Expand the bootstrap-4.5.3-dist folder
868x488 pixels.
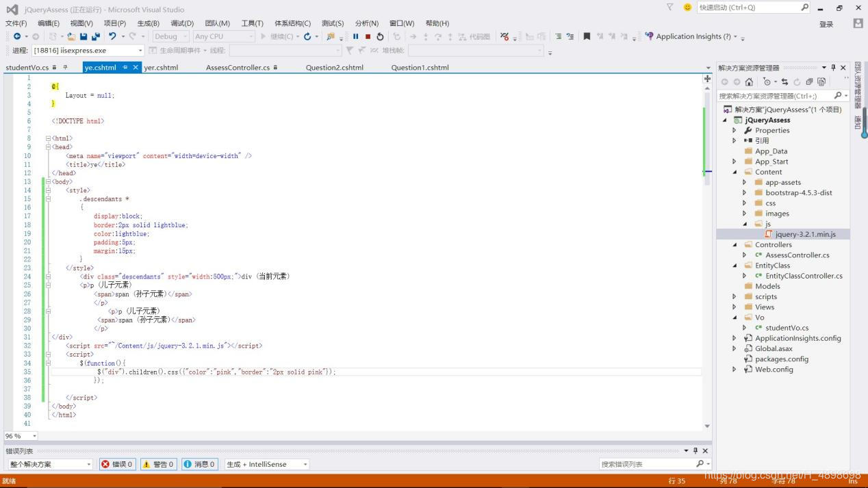(x=745, y=193)
